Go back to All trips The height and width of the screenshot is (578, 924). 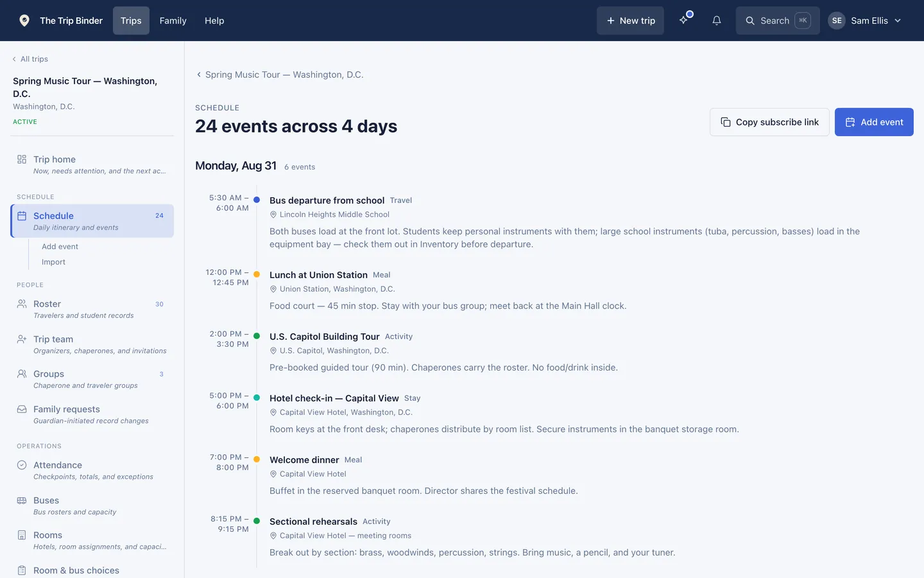point(30,59)
